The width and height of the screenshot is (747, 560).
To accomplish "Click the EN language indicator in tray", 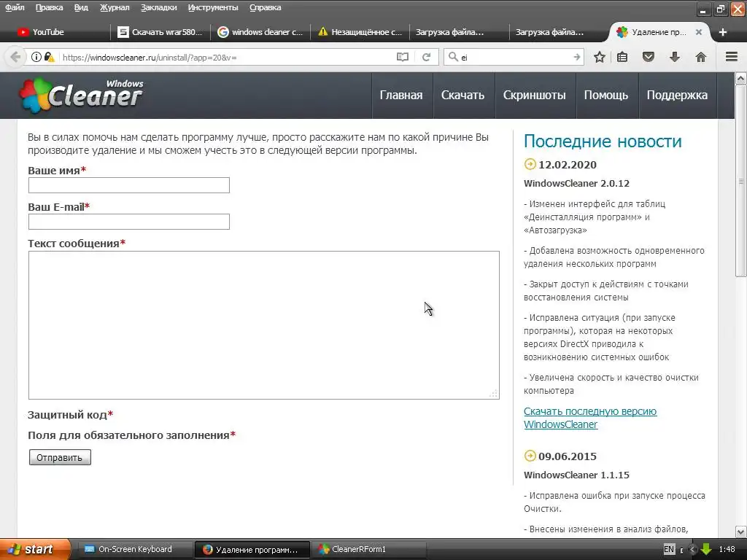I will (x=669, y=549).
